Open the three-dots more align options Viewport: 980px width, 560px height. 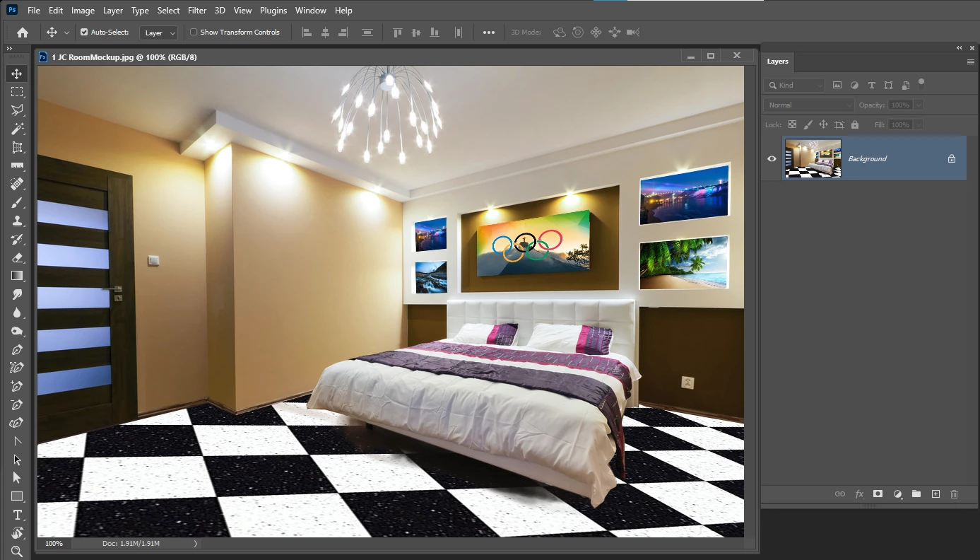pyautogui.click(x=488, y=33)
